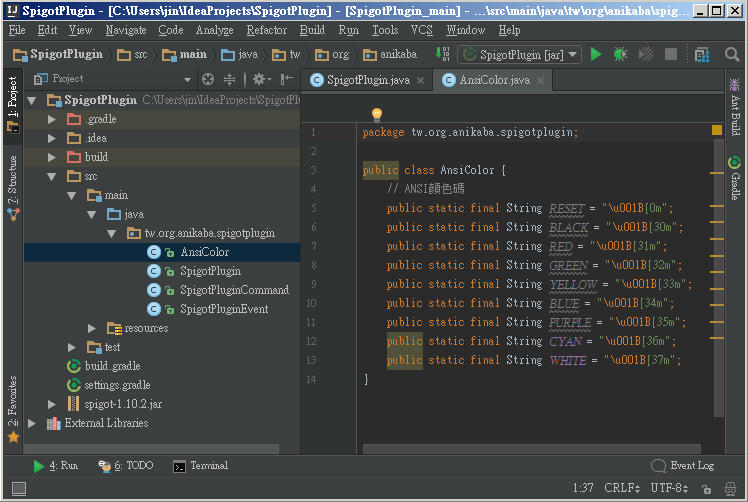Expand the resources folder

pyautogui.click(x=92, y=328)
